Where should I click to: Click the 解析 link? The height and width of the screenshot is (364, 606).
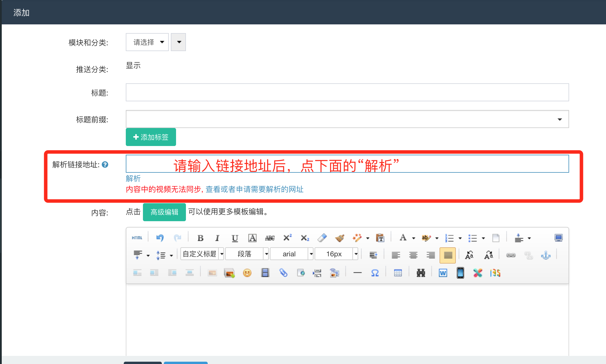coord(133,178)
